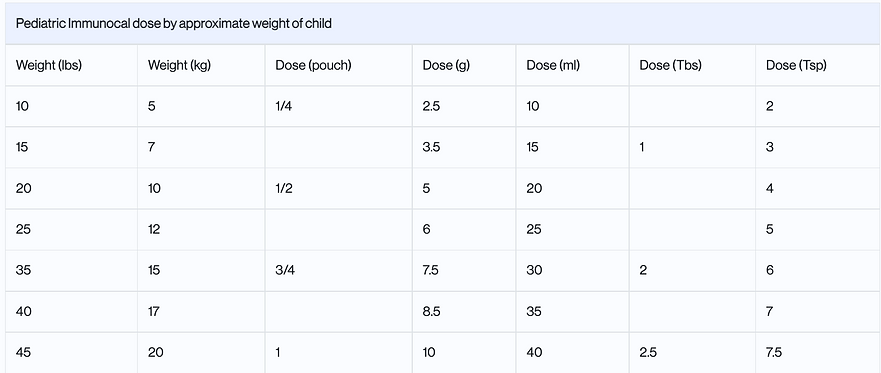Click the table title about pediatric Immunocal dose
The width and height of the screenshot is (881, 373).
[x=174, y=24]
